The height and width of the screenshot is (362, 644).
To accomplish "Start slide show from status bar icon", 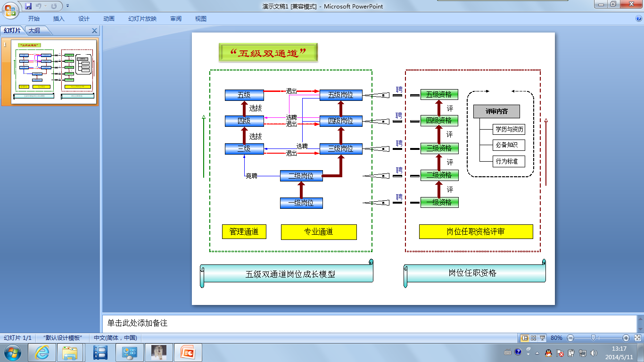I will pyautogui.click(x=543, y=338).
